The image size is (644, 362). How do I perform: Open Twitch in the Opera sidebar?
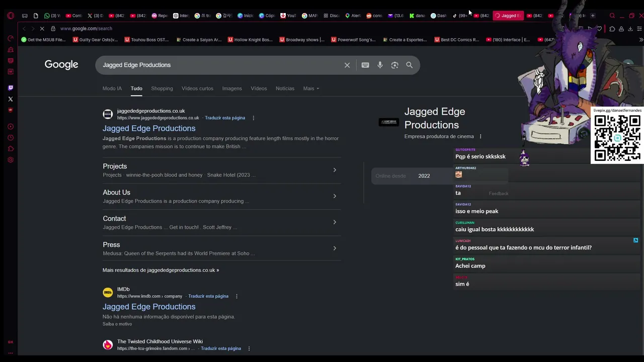click(x=11, y=88)
